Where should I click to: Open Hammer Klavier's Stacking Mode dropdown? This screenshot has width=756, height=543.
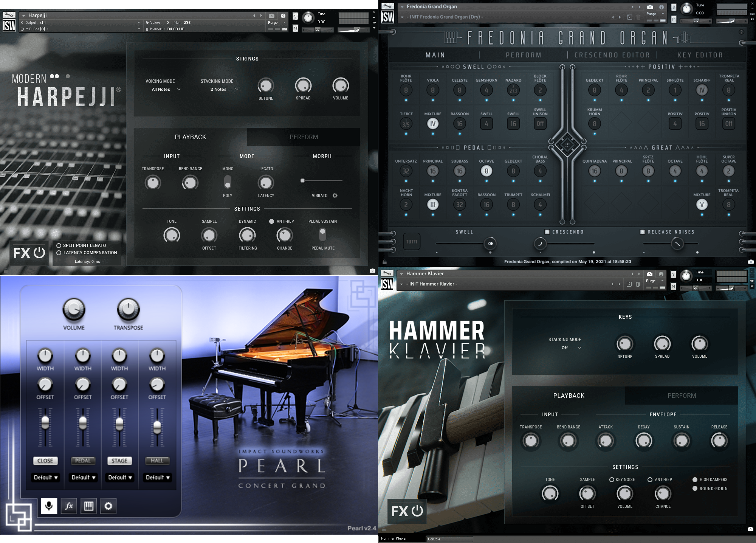pos(571,348)
